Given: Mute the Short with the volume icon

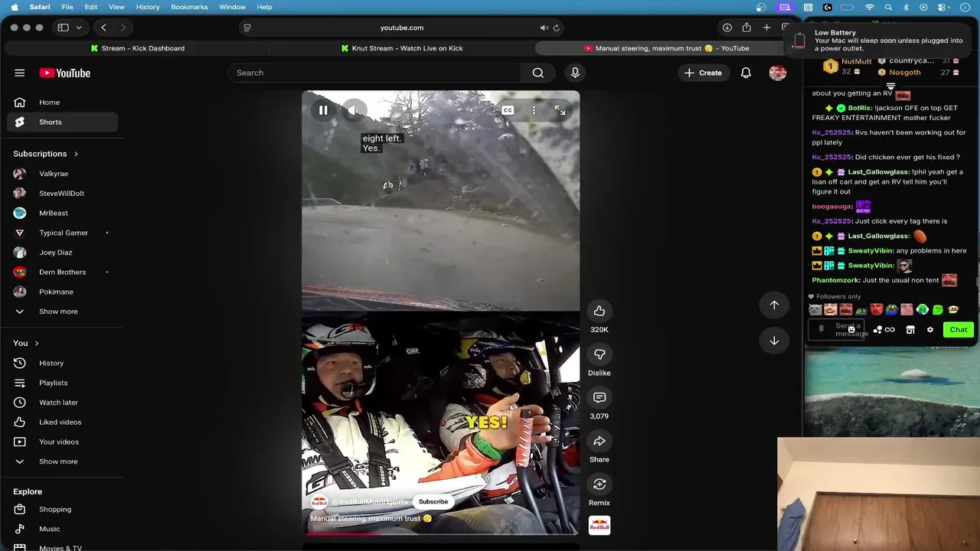Looking at the screenshot, I should point(353,110).
